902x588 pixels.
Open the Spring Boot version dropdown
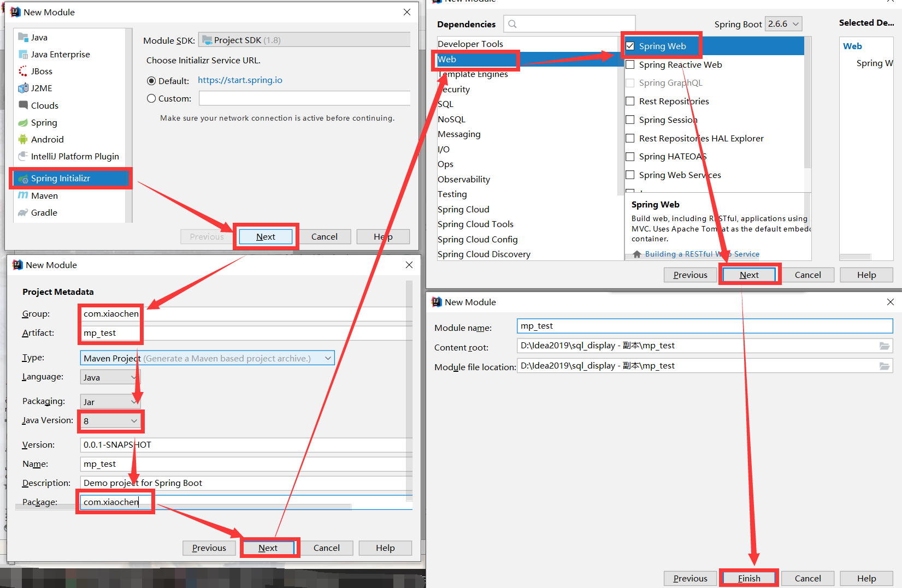pyautogui.click(x=783, y=23)
